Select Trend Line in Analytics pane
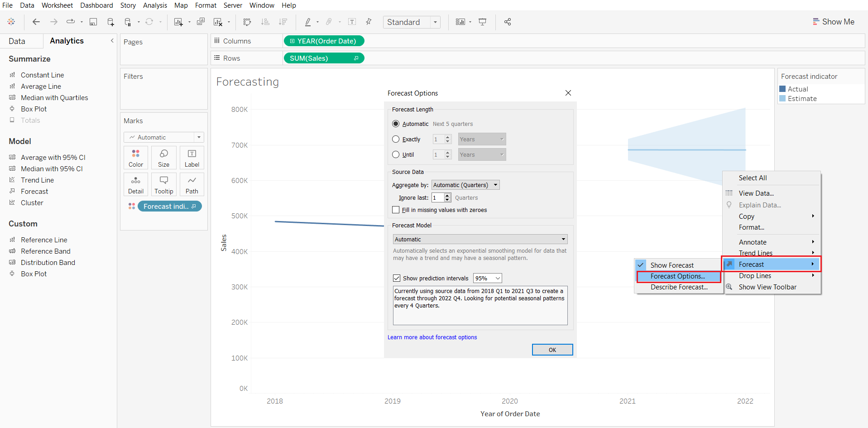 click(x=37, y=180)
